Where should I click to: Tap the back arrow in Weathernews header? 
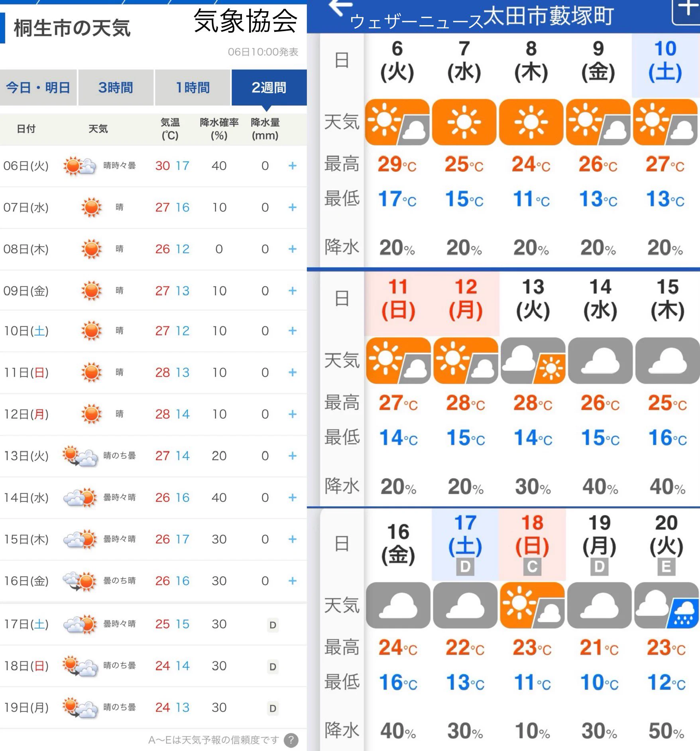[x=340, y=7]
